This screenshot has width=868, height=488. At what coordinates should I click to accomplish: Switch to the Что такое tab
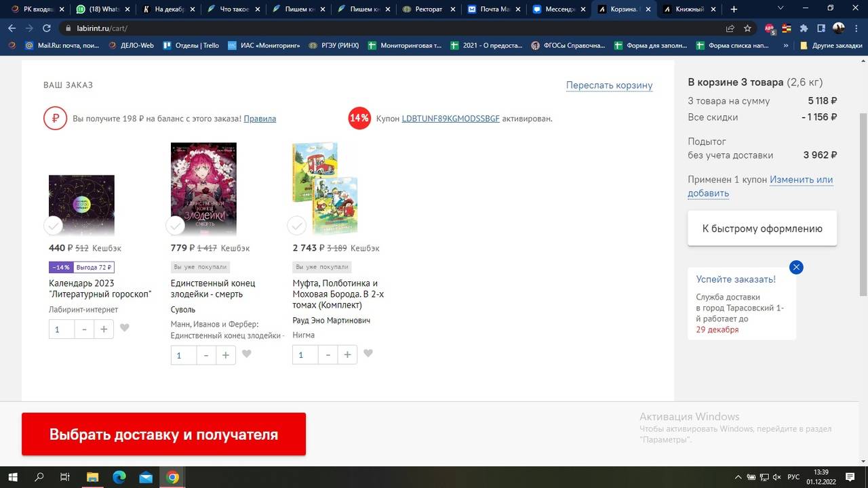234,9
